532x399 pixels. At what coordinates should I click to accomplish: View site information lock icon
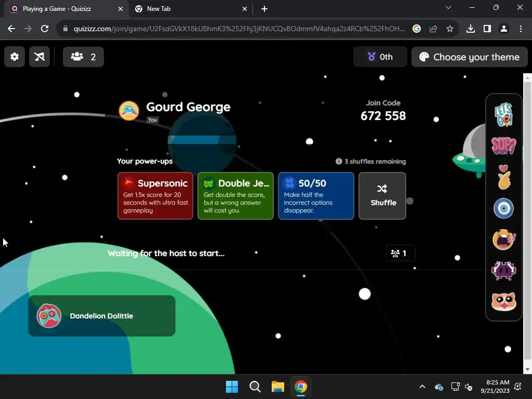tap(65, 29)
